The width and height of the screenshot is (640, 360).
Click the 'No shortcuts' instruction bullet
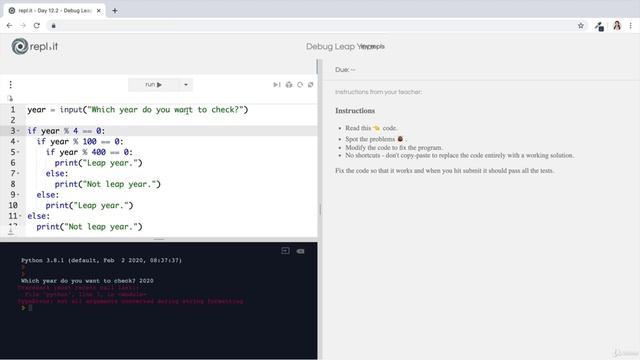point(460,156)
